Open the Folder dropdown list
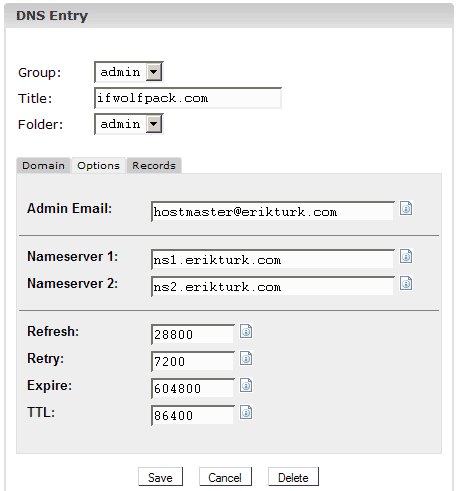Screen dimensions: 457x491 tap(154, 124)
